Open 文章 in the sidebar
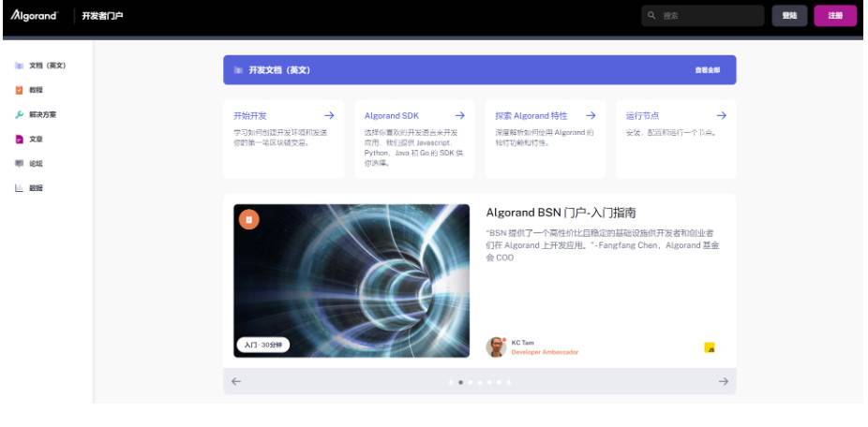 pos(36,140)
